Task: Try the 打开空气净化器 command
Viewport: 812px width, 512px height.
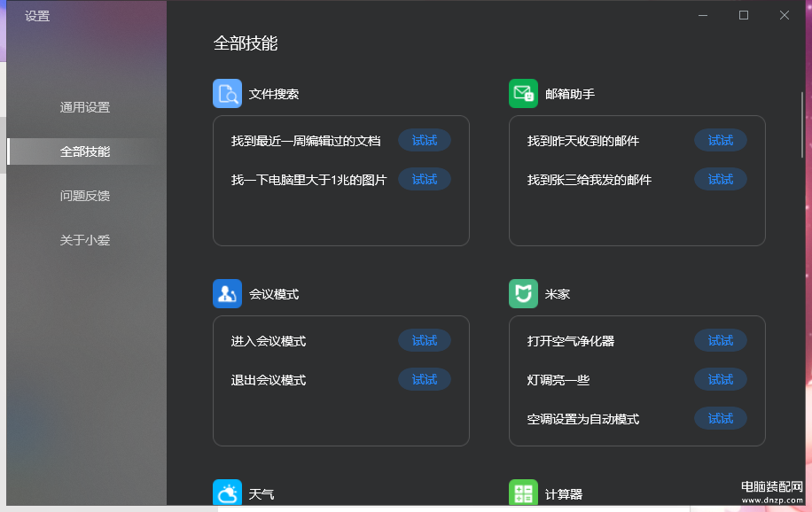Action: [x=720, y=341]
